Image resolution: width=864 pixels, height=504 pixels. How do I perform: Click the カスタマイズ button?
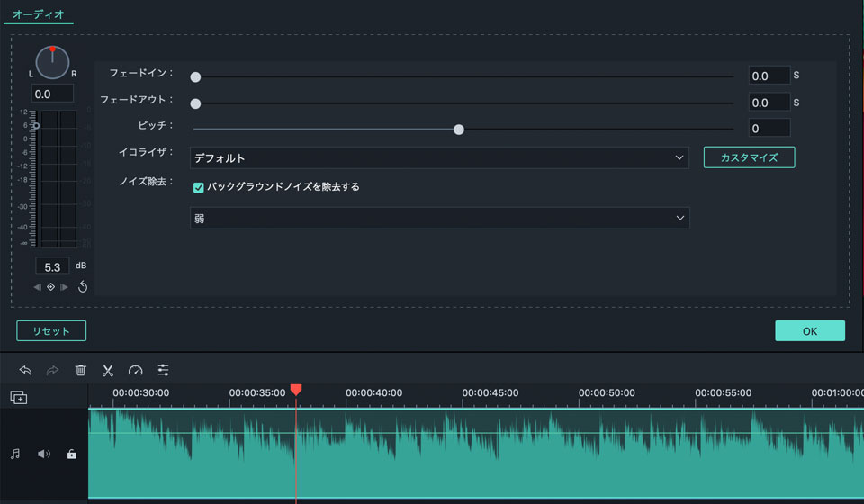click(749, 157)
